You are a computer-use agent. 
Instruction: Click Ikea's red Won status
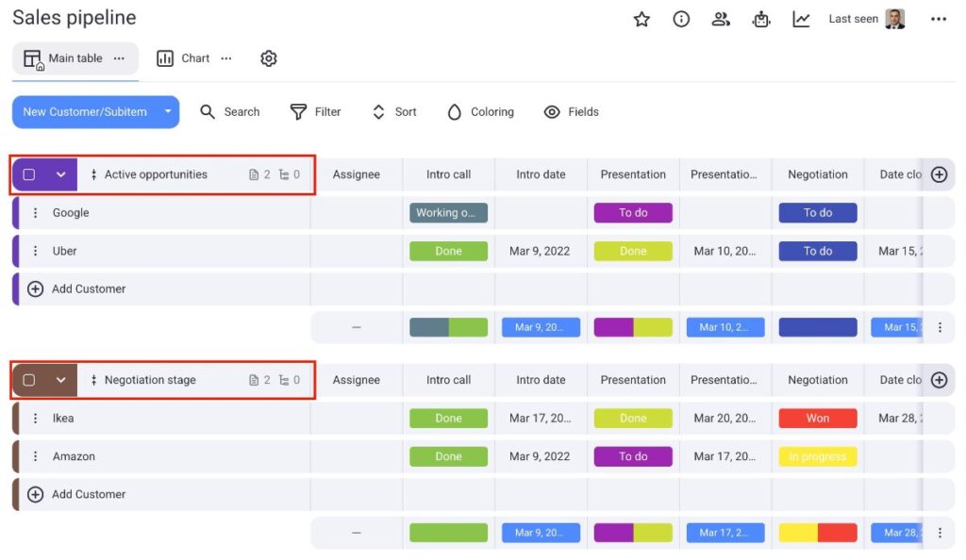818,419
